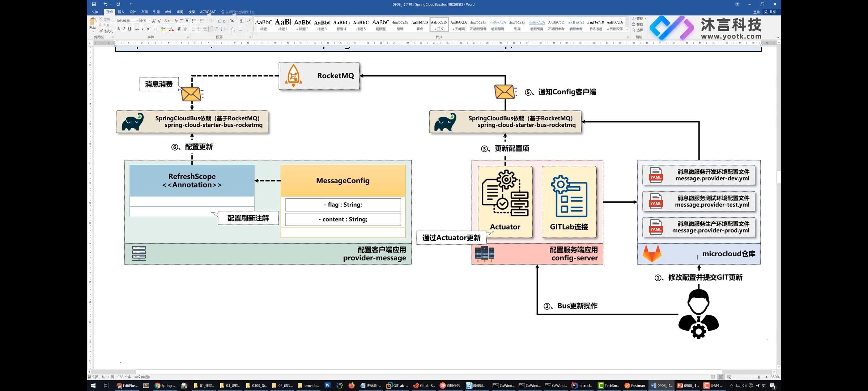Apply the 标题 2 style

tap(303, 25)
